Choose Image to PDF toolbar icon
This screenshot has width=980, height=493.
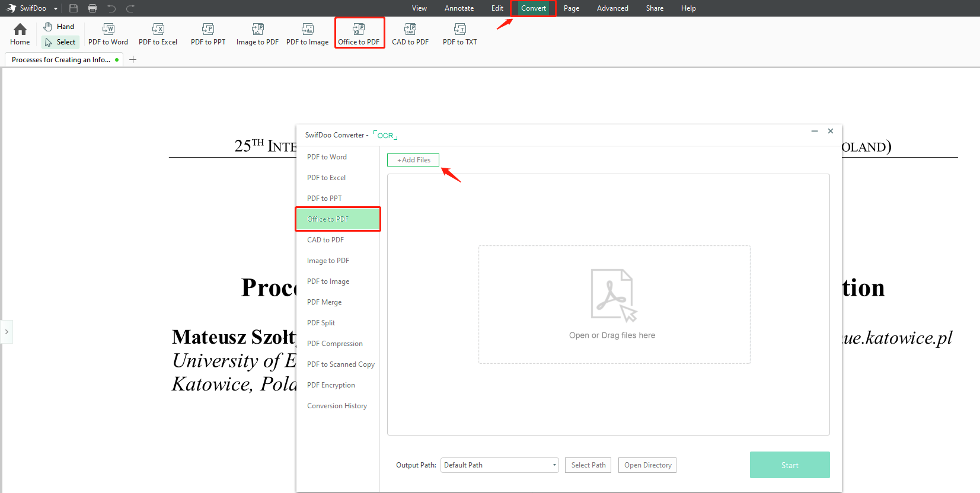click(257, 34)
